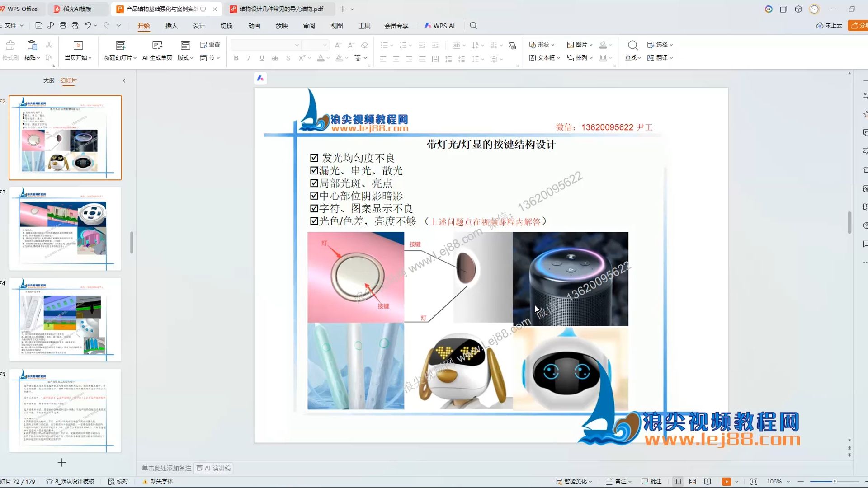
Task: Toggle Italic formatting
Action: point(249,58)
